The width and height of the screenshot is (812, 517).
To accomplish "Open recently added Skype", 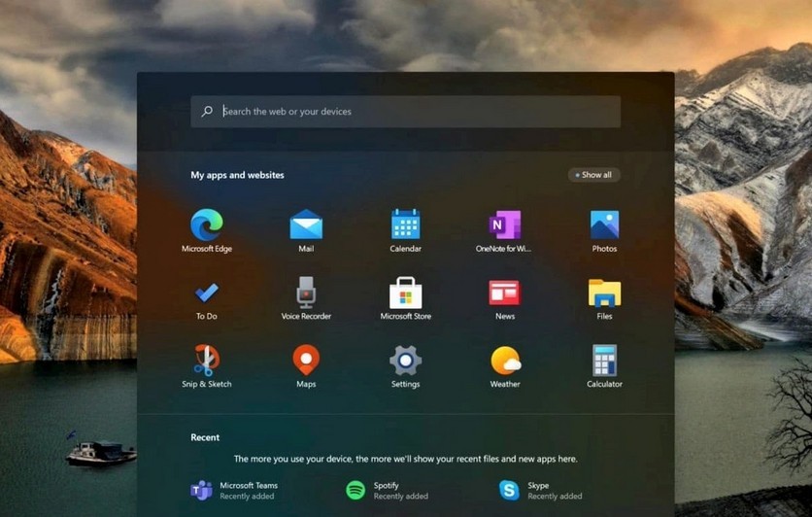I will (541, 490).
